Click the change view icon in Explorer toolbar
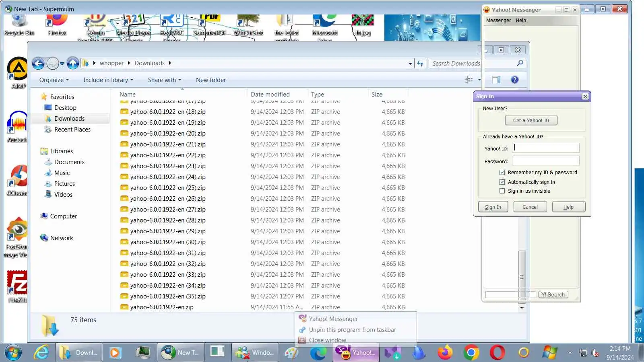 (469, 80)
